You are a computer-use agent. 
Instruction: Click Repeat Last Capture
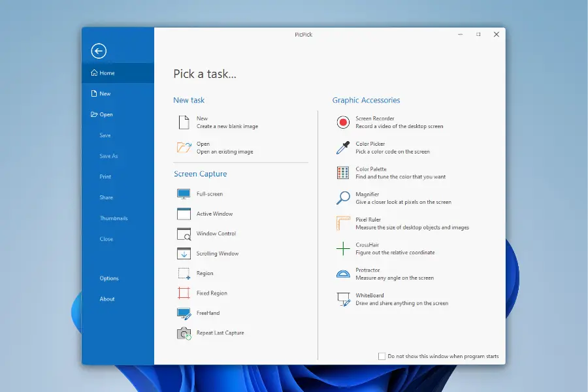(x=184, y=333)
